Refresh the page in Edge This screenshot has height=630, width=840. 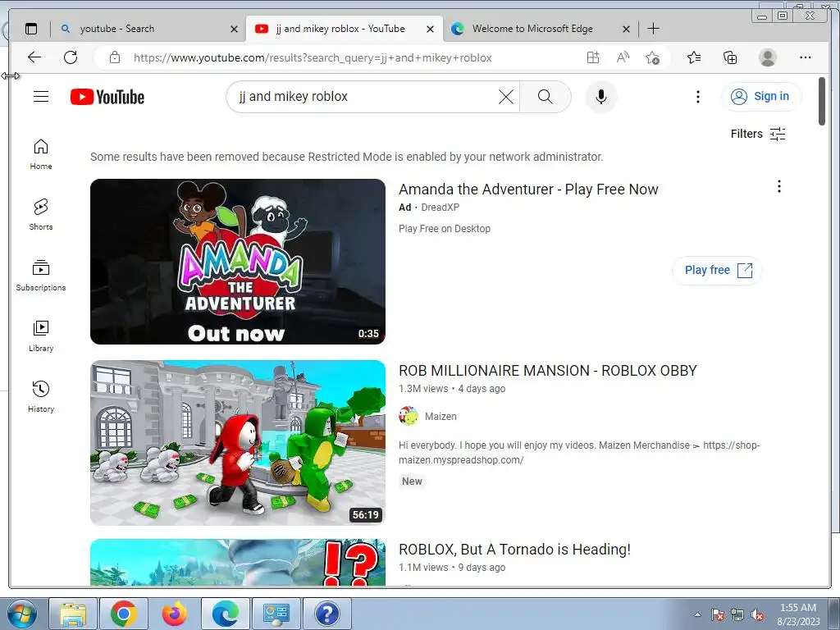point(71,57)
